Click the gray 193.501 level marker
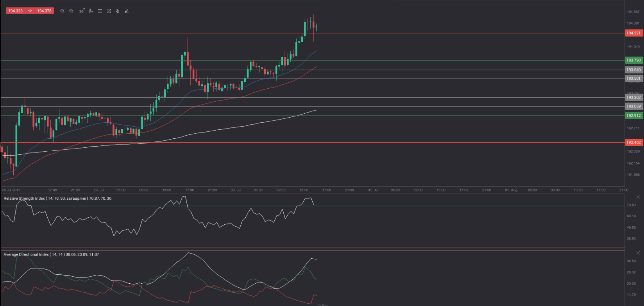The height and width of the screenshot is (306, 644). (633, 79)
